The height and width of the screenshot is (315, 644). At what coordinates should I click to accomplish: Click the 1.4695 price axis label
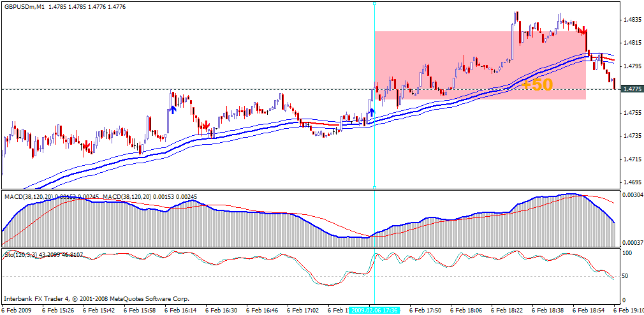point(633,182)
